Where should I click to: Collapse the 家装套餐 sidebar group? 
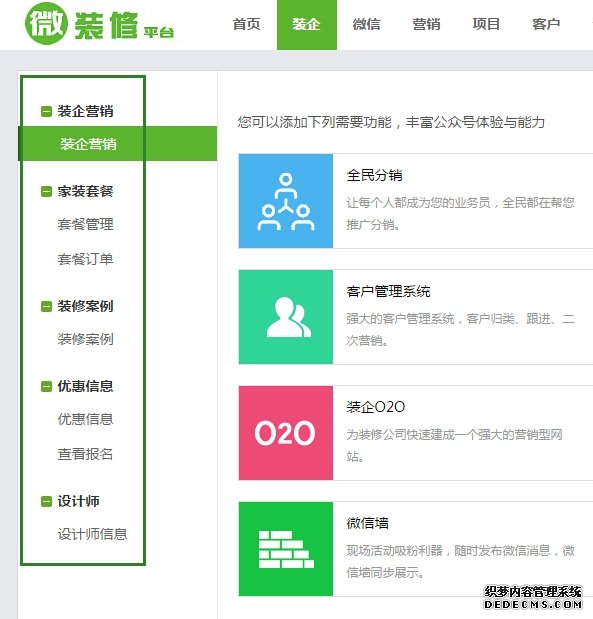(x=46, y=191)
